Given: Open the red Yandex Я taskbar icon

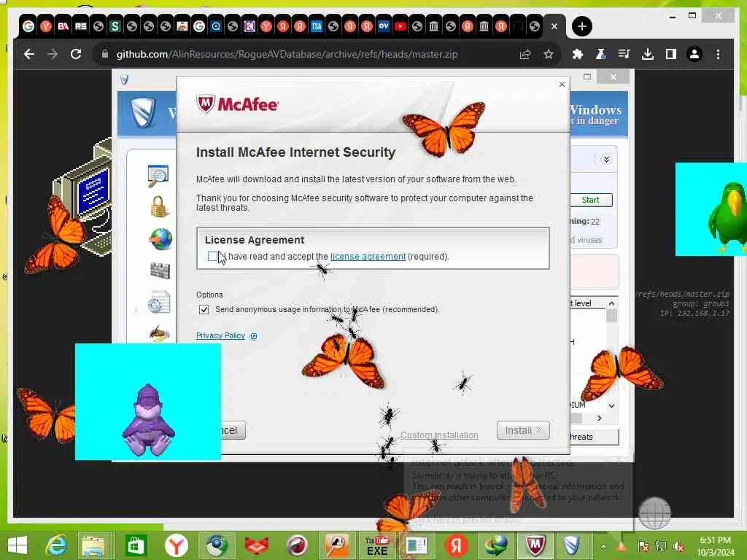Looking at the screenshot, I should pyautogui.click(x=456, y=545).
